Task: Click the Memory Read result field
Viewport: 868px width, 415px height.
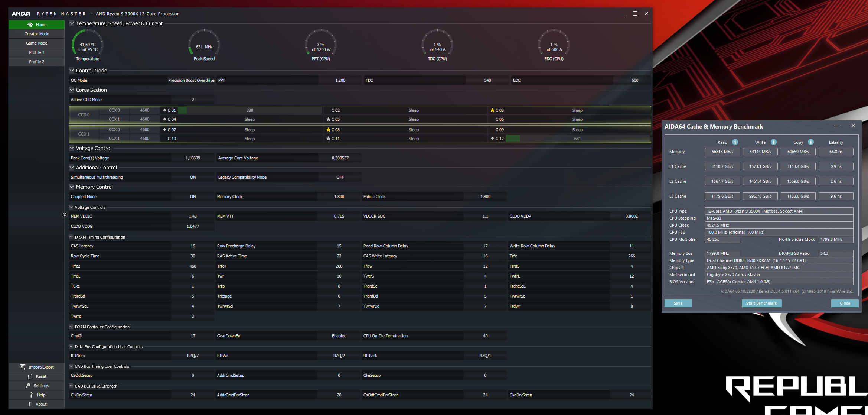Action: tap(722, 152)
